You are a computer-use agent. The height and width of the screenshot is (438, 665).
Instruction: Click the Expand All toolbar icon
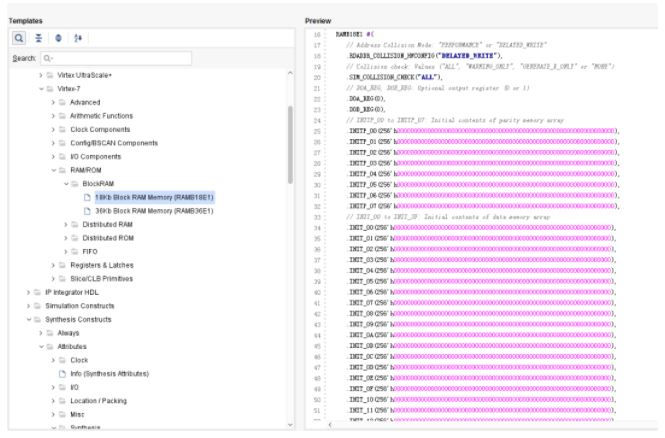[59, 38]
